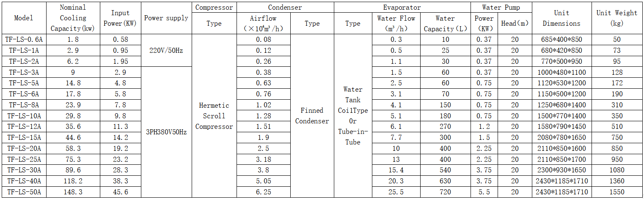Select the 2430*1185*1710 dimensions for TF-LS-40A
644x199 pixels.
pos(561,181)
